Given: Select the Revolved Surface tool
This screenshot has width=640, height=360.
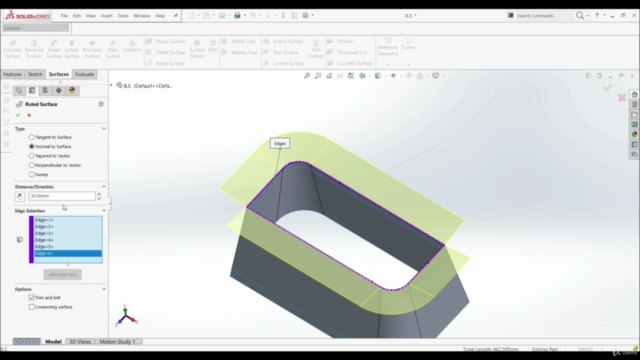Looking at the screenshot, I should tap(33, 49).
